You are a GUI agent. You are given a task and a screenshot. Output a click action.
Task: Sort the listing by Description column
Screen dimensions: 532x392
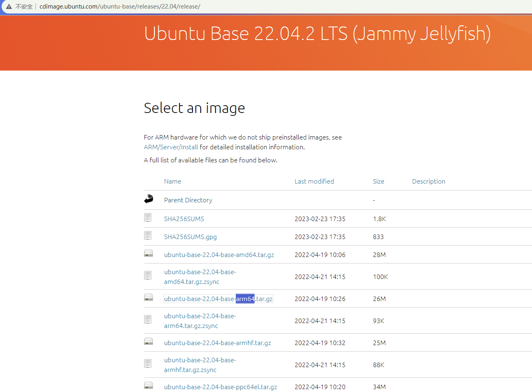coord(428,182)
